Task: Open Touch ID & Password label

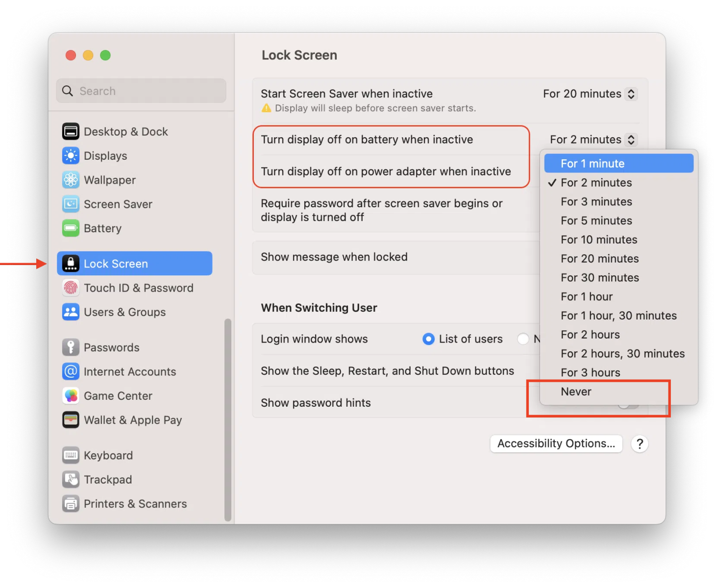Action: point(139,288)
